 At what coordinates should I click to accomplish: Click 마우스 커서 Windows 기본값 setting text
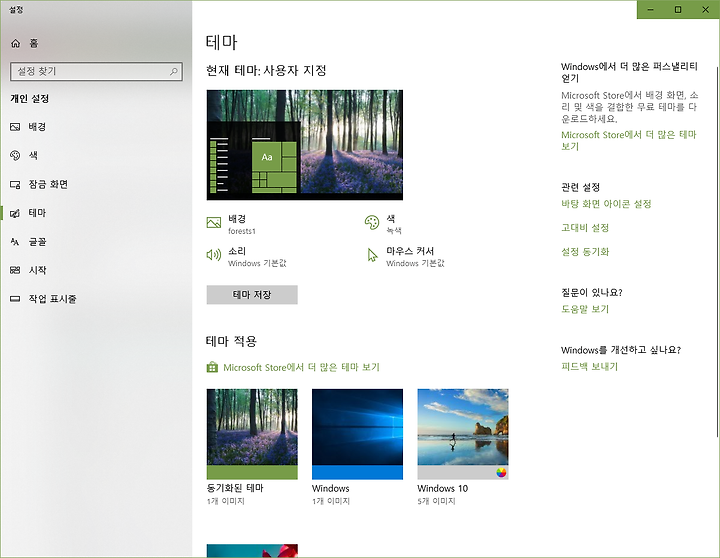[x=415, y=257]
